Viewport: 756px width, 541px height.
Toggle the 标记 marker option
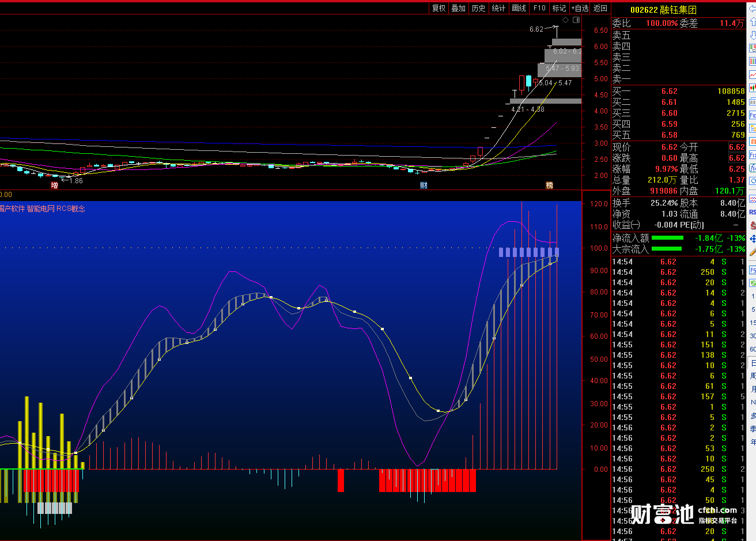click(559, 8)
